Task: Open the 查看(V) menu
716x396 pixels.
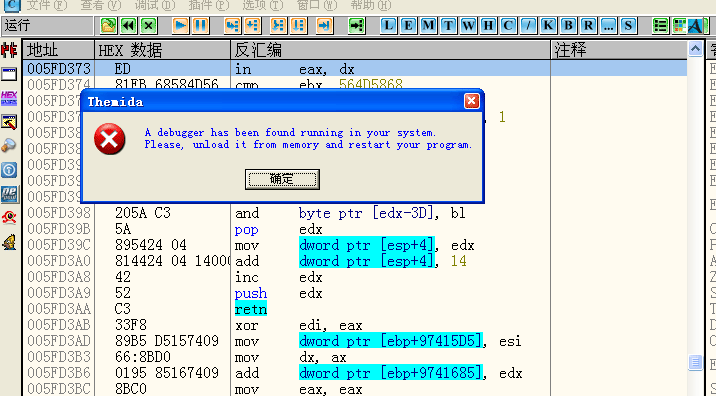Action: [x=100, y=5]
